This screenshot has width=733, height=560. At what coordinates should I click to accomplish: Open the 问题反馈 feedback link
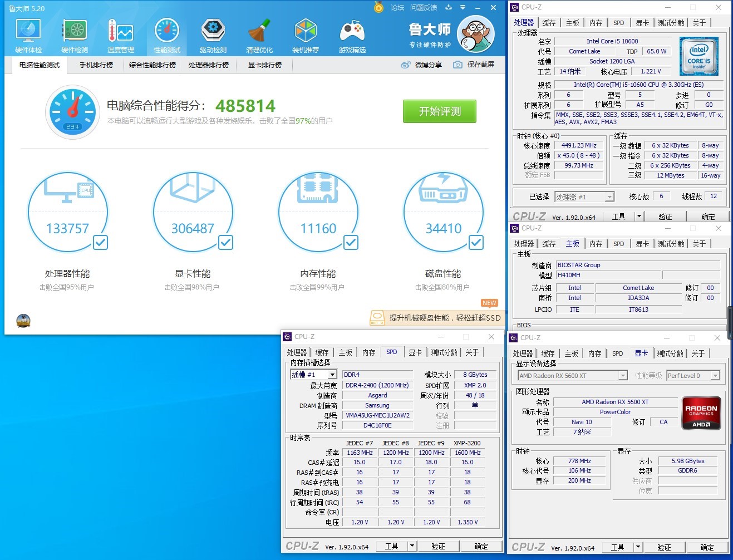pyautogui.click(x=424, y=8)
